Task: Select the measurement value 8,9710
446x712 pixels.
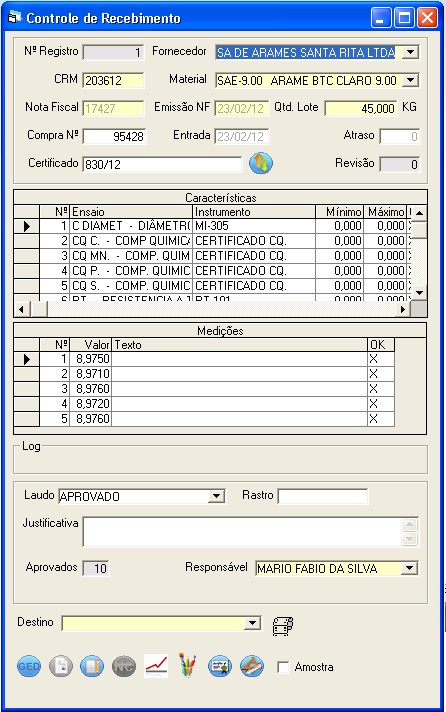Action: 90,374
